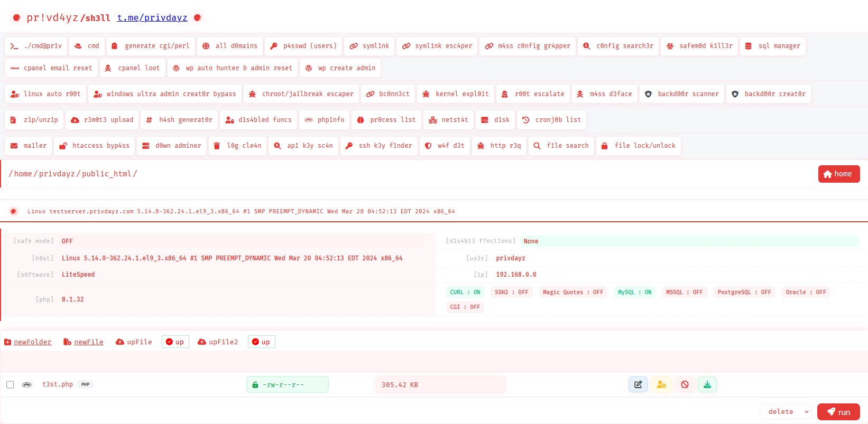The width and height of the screenshot is (868, 424).
Task: Open the sql manager tool
Action: pyautogui.click(x=772, y=46)
